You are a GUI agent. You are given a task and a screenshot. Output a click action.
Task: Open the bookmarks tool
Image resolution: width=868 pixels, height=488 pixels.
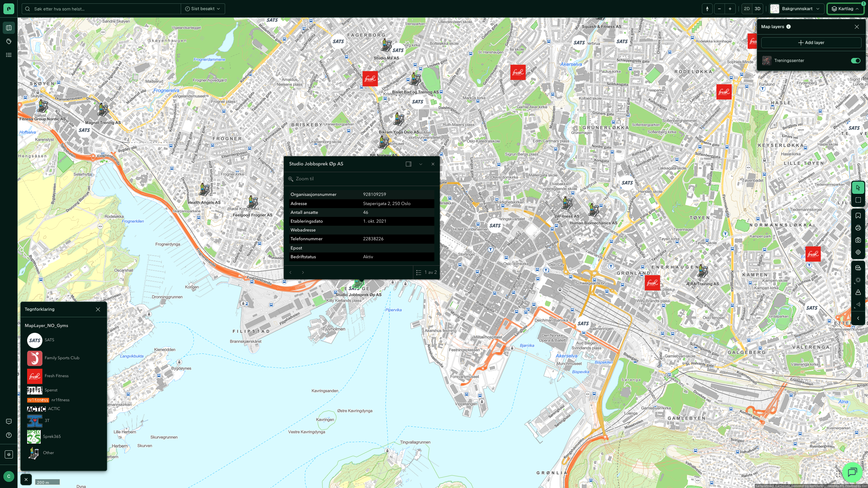point(858,216)
